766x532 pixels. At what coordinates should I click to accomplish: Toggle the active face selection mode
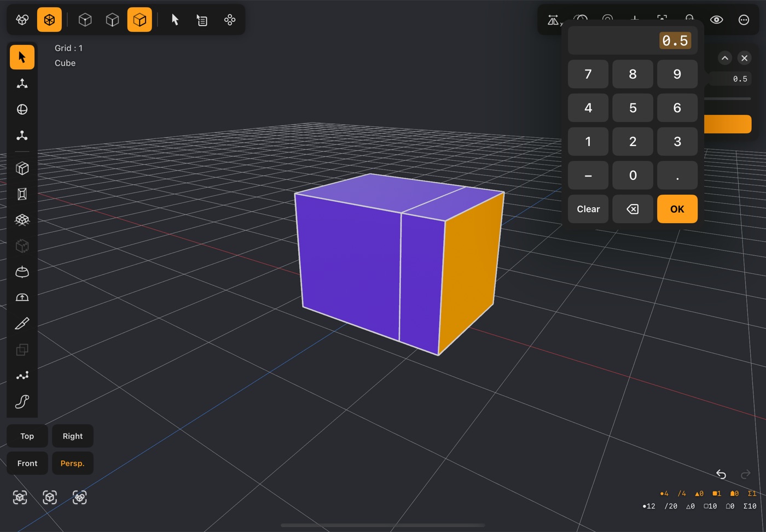pyautogui.click(x=140, y=20)
